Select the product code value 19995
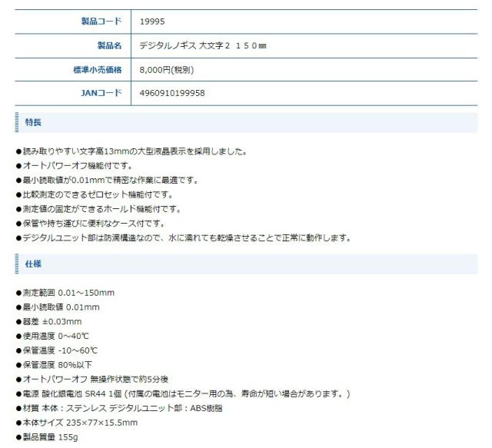The width and height of the screenshot is (492, 448). [152, 22]
